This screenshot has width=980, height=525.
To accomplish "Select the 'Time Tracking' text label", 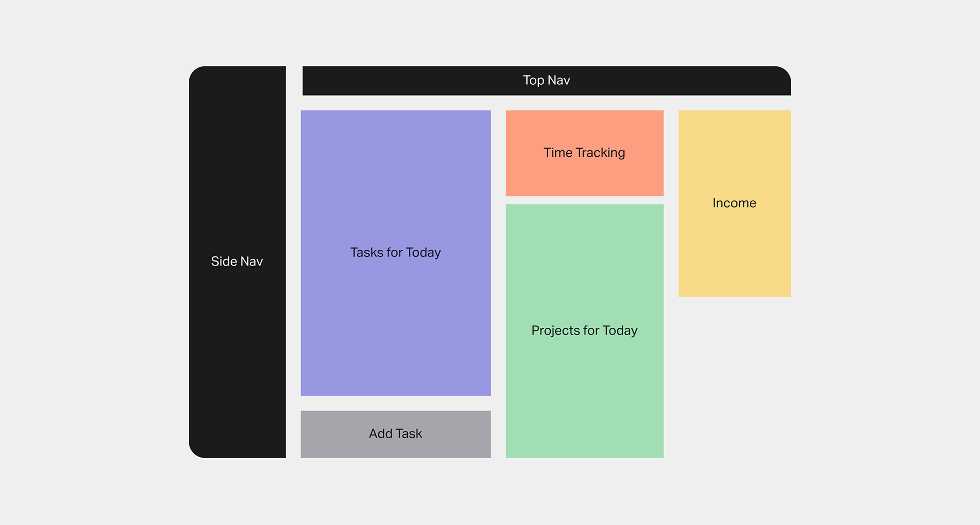I will click(584, 153).
